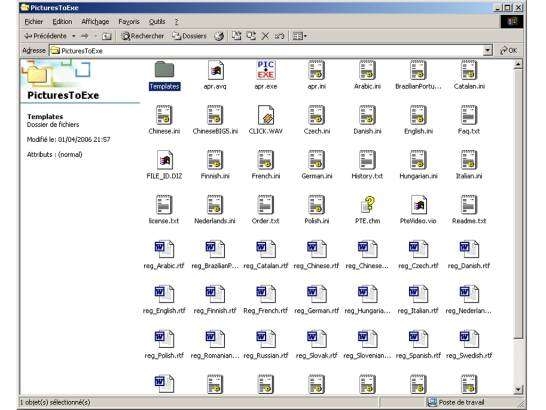The width and height of the screenshot is (546, 410).
Task: Select the Templates folder icon
Action: (x=164, y=70)
